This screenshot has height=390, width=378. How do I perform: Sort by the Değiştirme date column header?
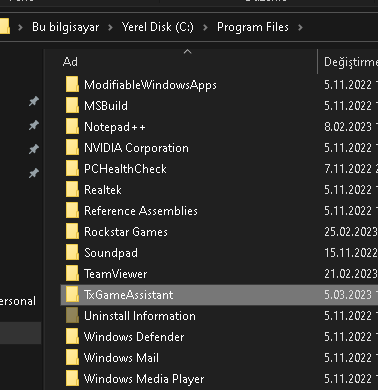pos(351,62)
